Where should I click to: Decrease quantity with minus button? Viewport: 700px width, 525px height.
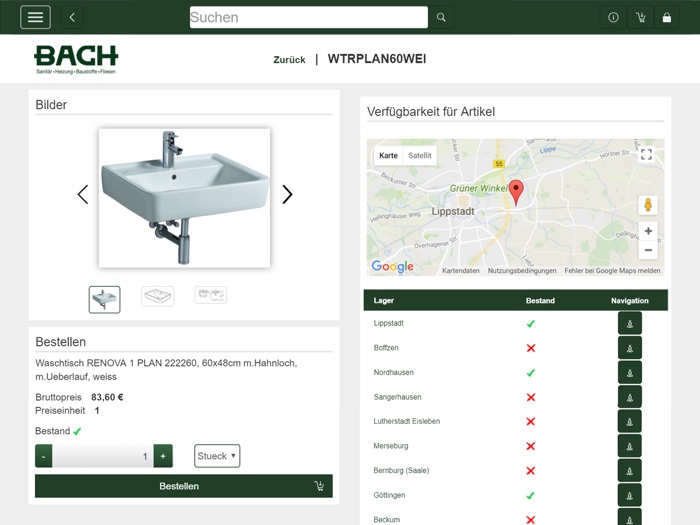point(44,456)
